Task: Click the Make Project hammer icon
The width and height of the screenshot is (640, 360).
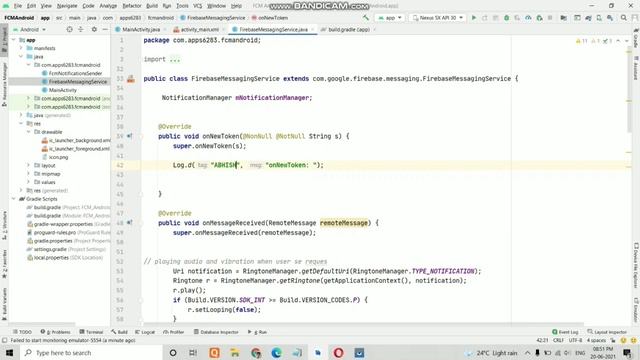Action: click(366, 18)
